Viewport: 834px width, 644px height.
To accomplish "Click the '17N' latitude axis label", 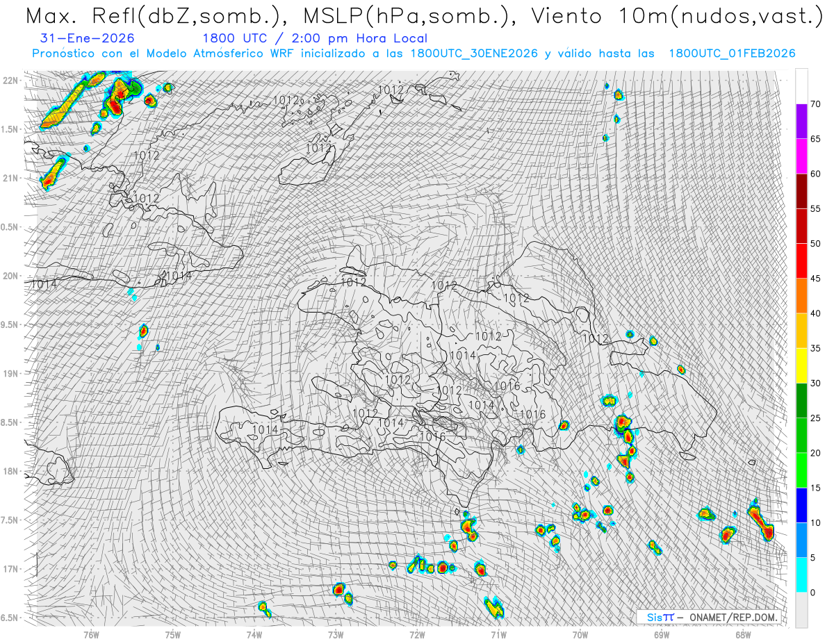I will click(12, 570).
